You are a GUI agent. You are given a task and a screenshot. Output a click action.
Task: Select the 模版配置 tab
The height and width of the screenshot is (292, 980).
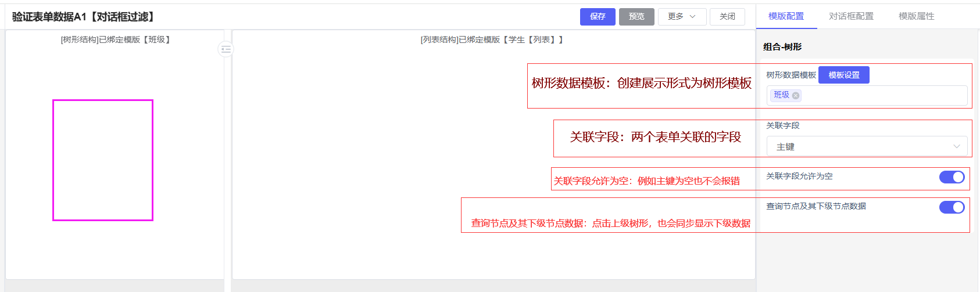click(x=786, y=16)
